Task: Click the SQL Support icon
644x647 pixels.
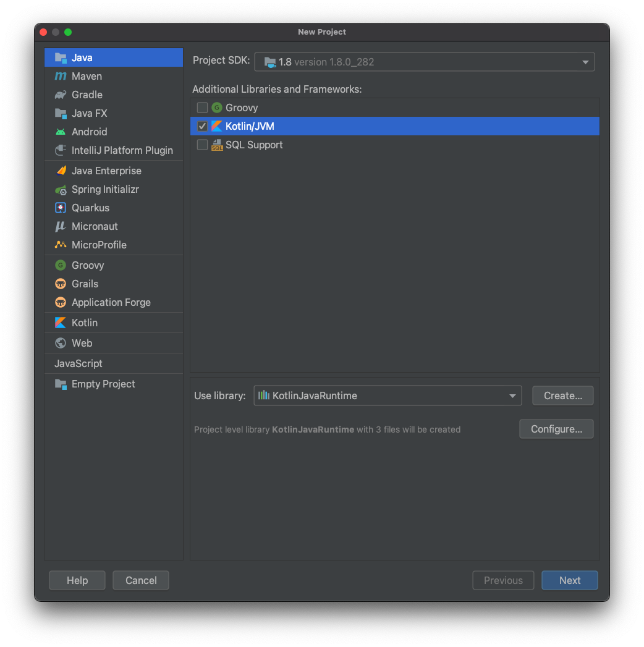Action: pos(216,145)
